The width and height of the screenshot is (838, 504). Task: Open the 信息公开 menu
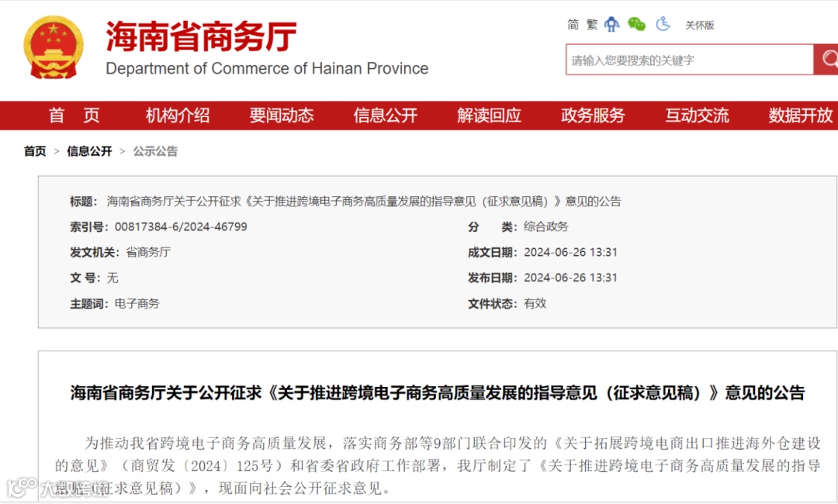[386, 116]
